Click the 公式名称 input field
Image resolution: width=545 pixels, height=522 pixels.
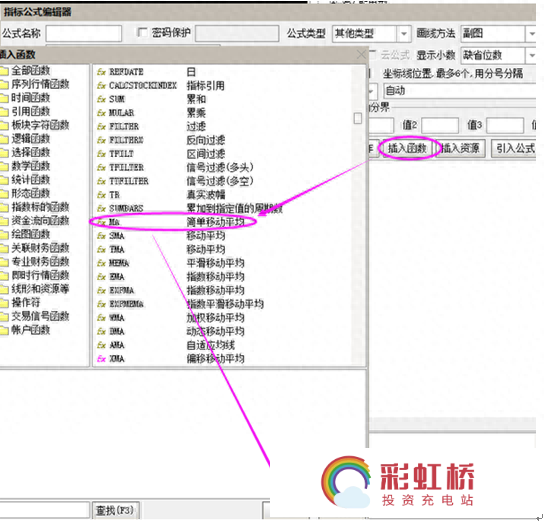tap(84, 34)
